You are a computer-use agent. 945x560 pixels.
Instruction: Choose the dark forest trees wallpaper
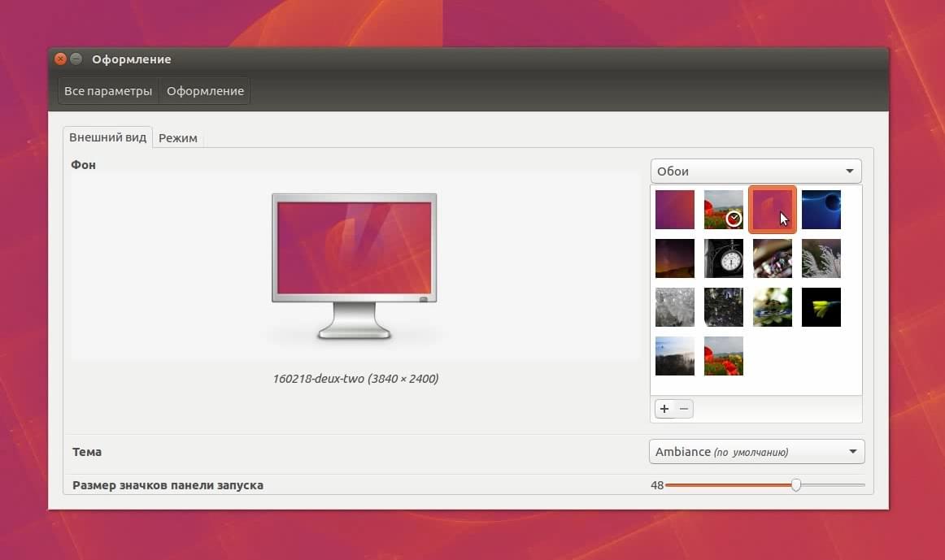tap(724, 307)
